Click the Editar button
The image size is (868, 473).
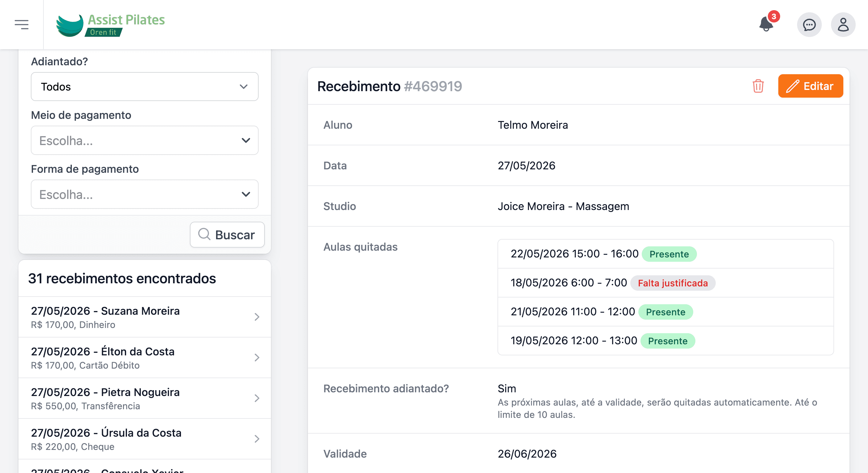[810, 86]
